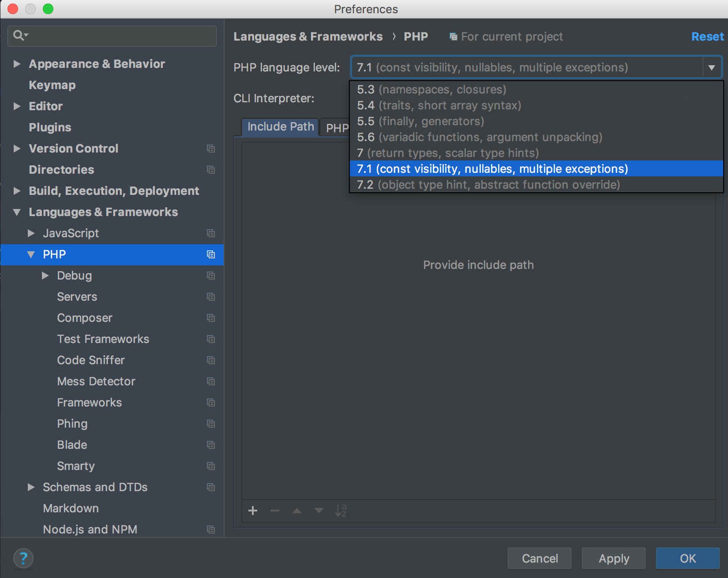Toggle the PHP language level dropdown arrow
This screenshot has width=728, height=578.
click(x=711, y=67)
